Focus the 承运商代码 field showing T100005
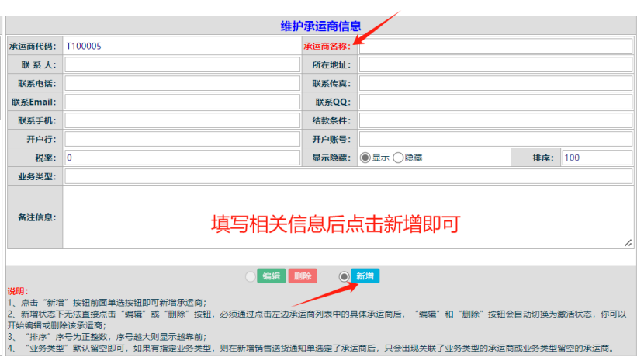 pos(182,46)
